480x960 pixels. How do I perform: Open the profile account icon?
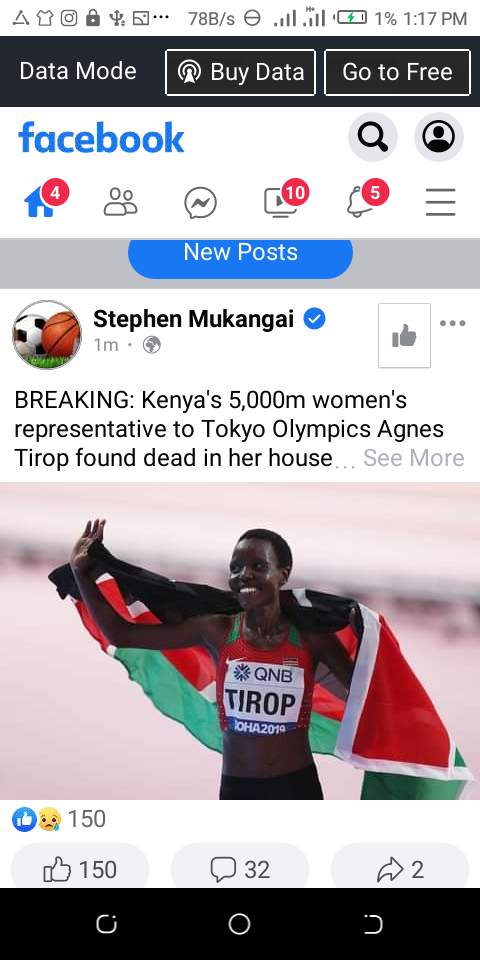click(x=438, y=137)
